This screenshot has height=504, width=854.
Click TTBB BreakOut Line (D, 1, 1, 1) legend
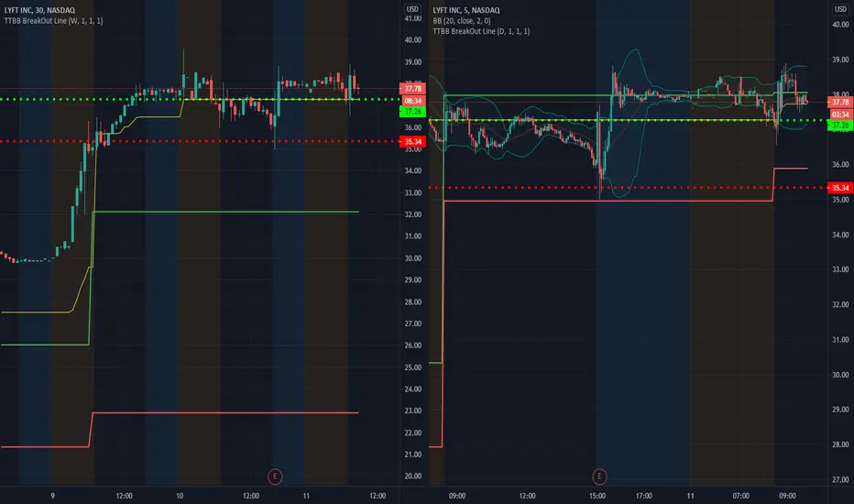[x=481, y=31]
